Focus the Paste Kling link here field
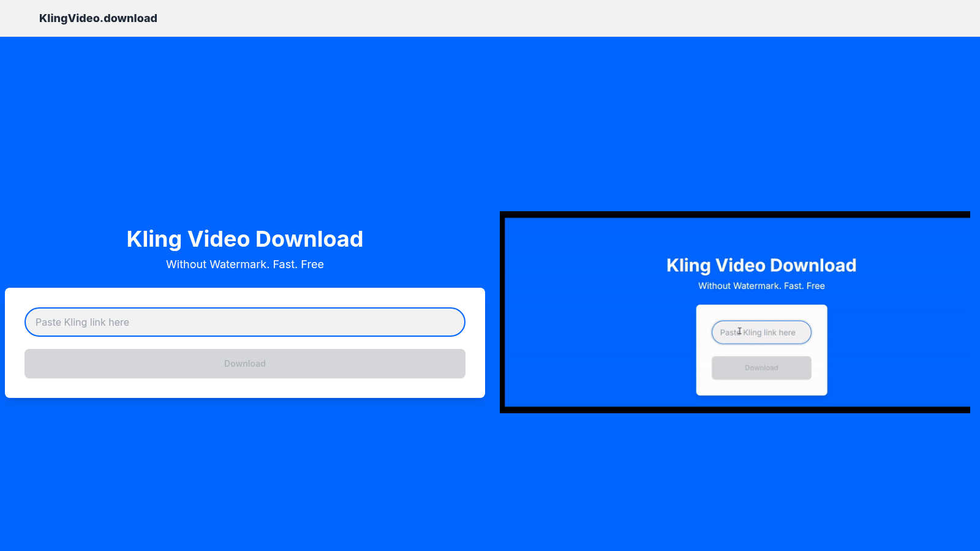This screenshot has width=980, height=551. (245, 322)
